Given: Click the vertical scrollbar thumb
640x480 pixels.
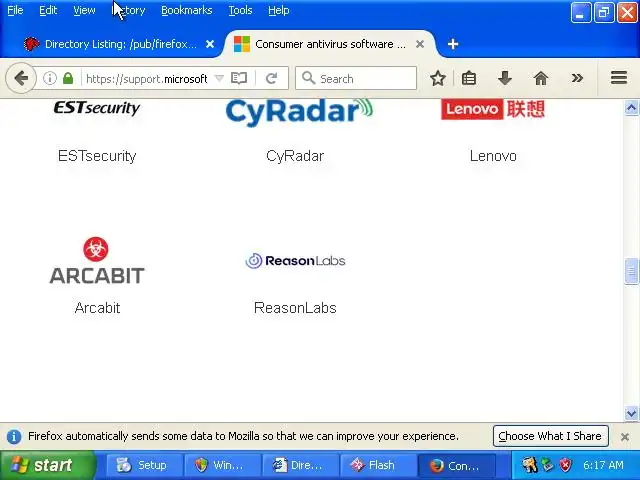Looking at the screenshot, I should (631, 271).
